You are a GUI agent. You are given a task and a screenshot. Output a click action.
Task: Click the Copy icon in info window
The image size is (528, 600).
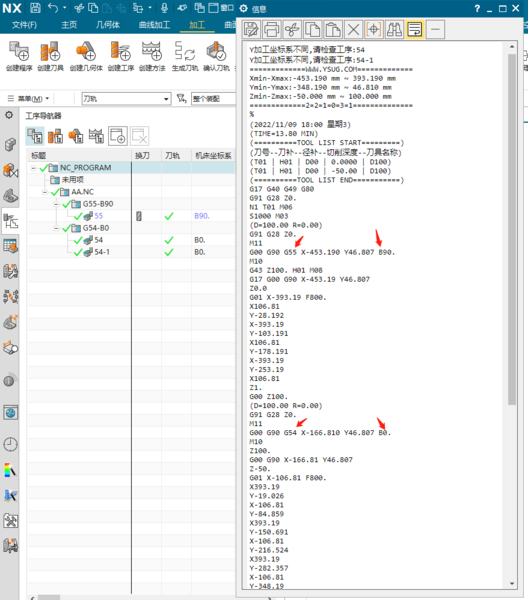(313, 29)
